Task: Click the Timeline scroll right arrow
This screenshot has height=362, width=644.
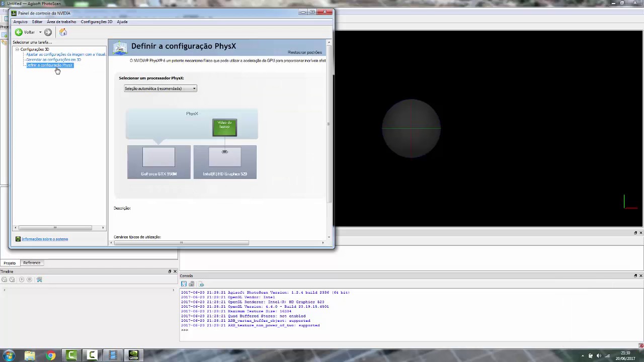Action: click(x=174, y=290)
